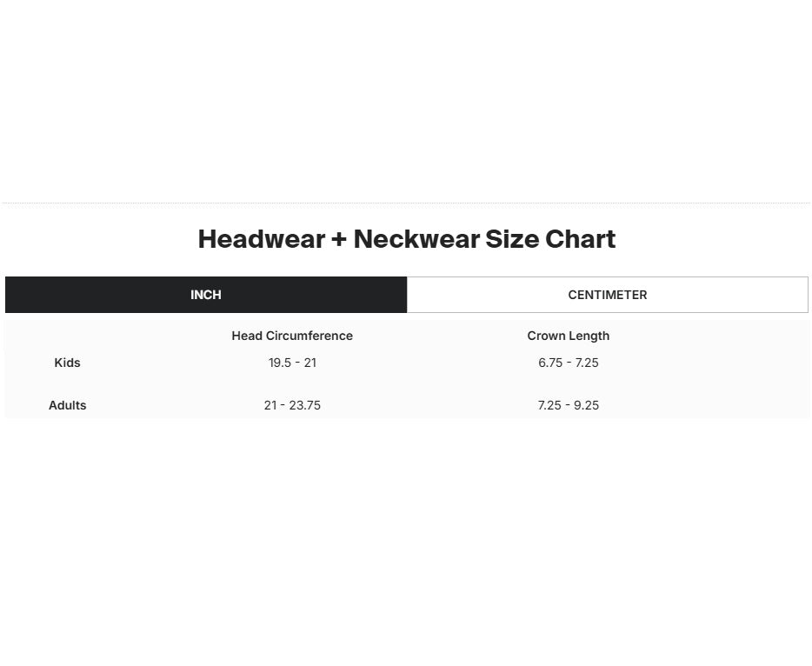Viewport: 812px width, 666px height.
Task: Click the word Neckwear in the title
Action: pyautogui.click(x=416, y=239)
